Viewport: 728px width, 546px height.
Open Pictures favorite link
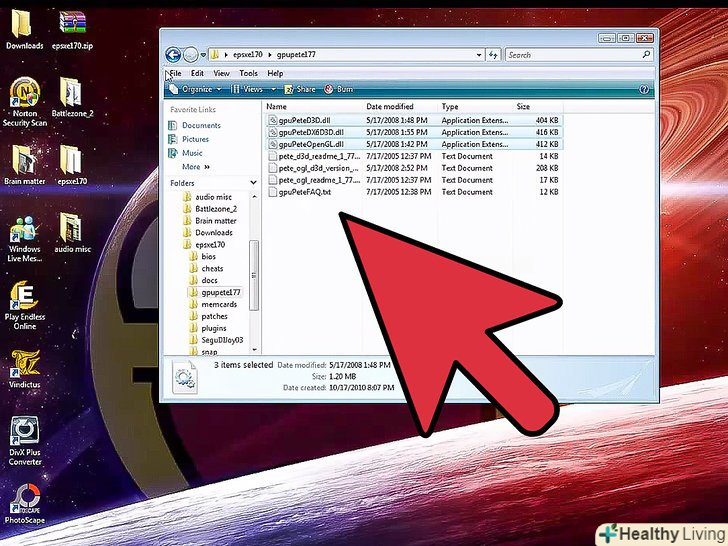(x=188, y=139)
